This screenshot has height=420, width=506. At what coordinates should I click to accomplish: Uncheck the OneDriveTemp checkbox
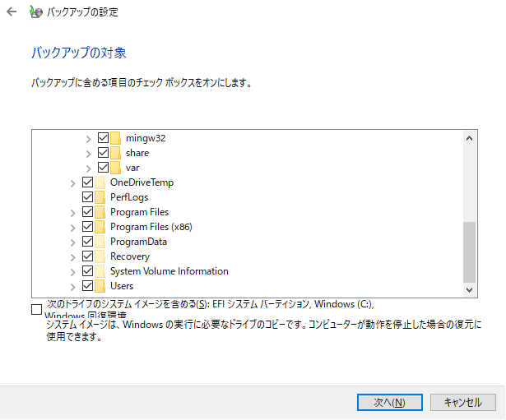click(x=88, y=182)
